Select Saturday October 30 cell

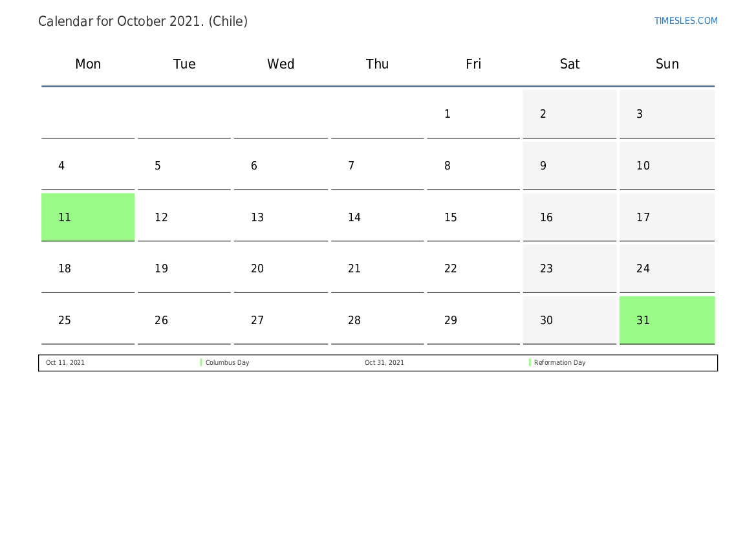(x=569, y=320)
